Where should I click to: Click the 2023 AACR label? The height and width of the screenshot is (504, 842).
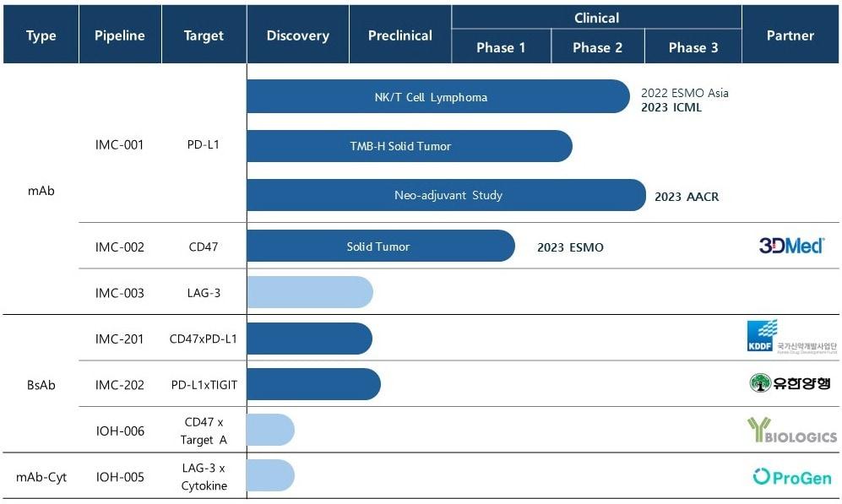(687, 197)
